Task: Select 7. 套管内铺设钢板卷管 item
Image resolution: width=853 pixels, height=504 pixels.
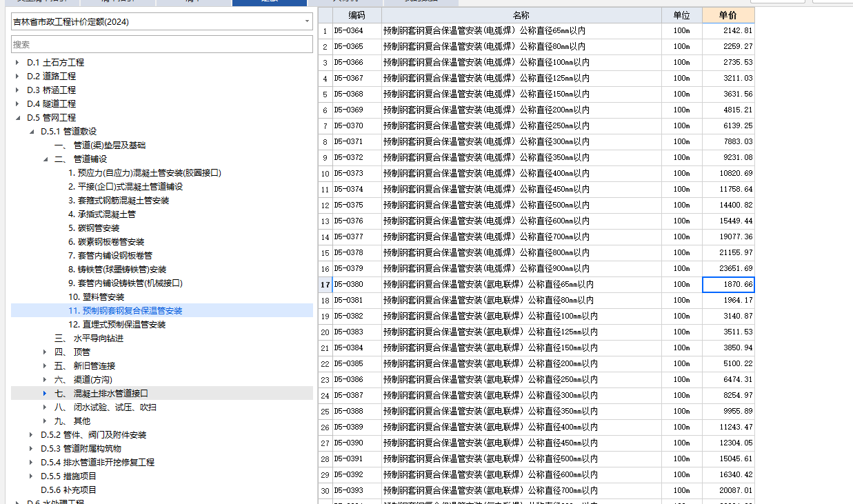Action: (110, 256)
